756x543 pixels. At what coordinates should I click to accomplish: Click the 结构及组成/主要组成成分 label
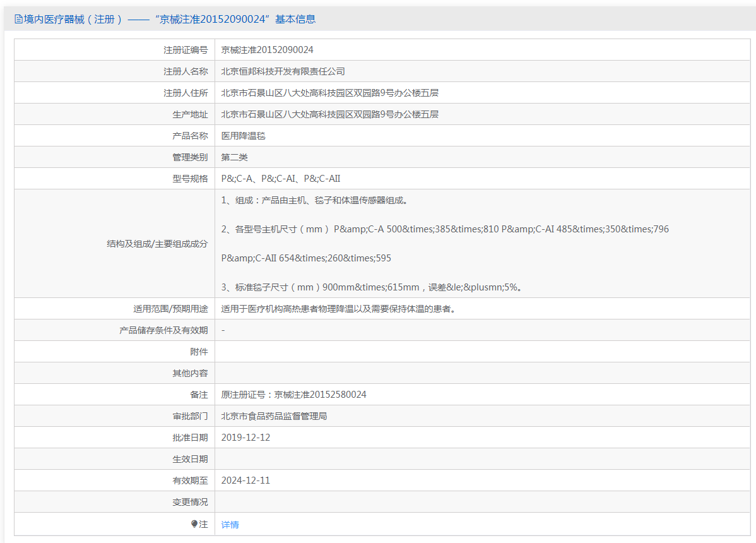click(157, 244)
